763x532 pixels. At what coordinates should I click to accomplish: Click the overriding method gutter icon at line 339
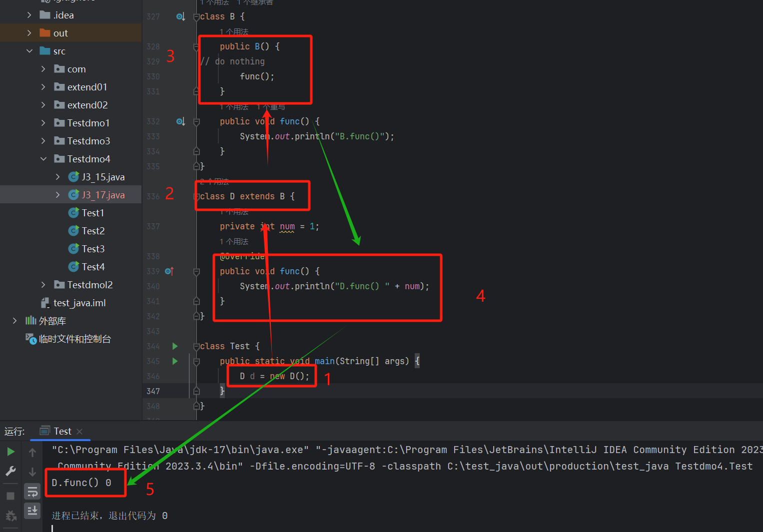pyautogui.click(x=169, y=271)
